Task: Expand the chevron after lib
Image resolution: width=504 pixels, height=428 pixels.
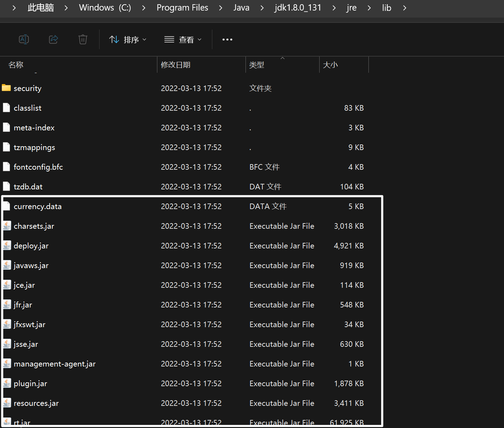Action: pos(405,8)
